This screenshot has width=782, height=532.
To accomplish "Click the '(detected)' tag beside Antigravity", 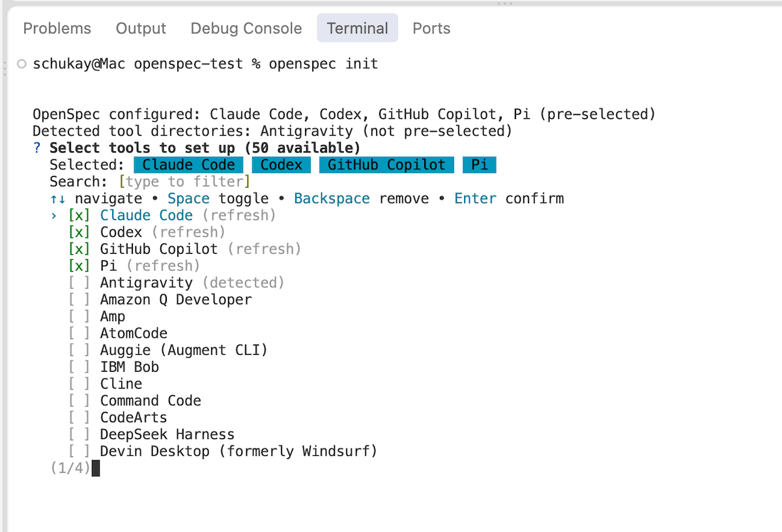I will click(244, 283).
